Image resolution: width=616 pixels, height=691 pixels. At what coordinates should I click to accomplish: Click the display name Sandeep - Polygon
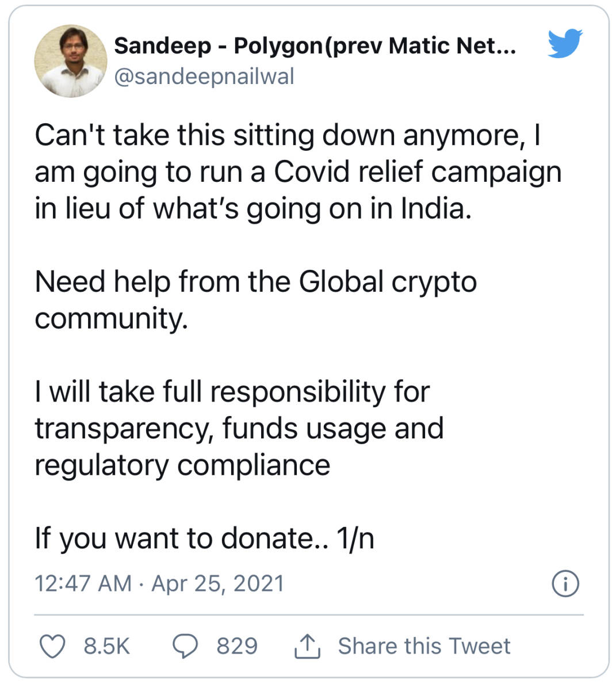pos(315,45)
